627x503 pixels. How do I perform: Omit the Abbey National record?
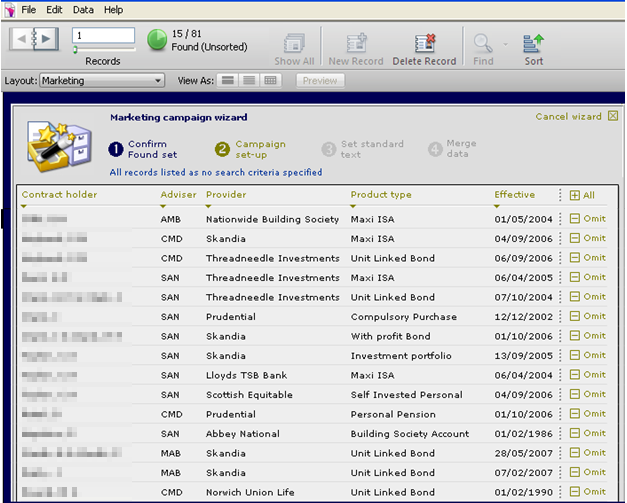click(x=587, y=433)
